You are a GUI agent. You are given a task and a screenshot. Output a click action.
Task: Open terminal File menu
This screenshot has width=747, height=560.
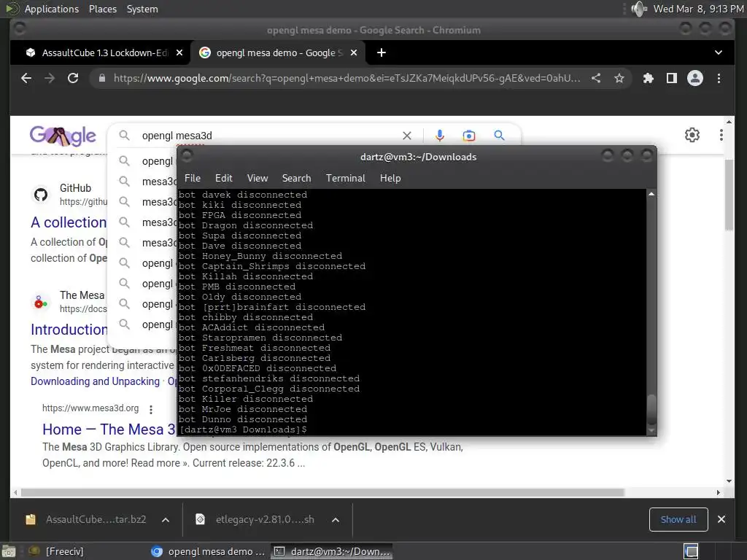click(x=193, y=178)
